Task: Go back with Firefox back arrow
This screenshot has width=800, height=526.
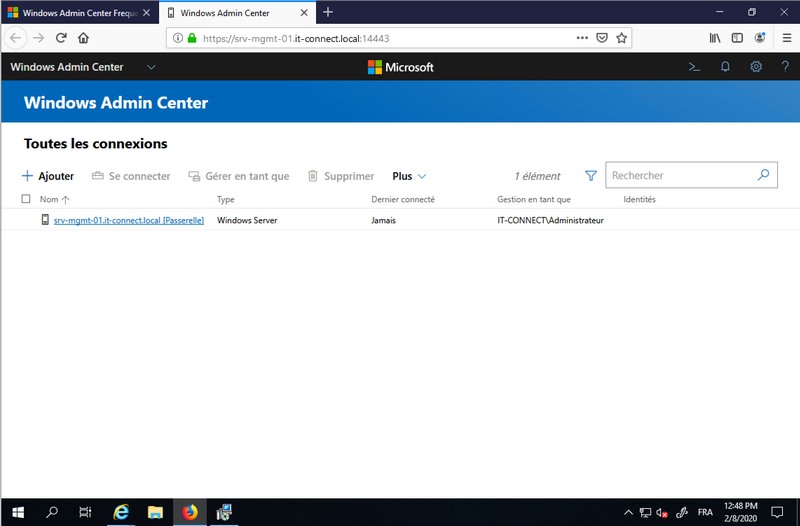Action: pos(16,38)
